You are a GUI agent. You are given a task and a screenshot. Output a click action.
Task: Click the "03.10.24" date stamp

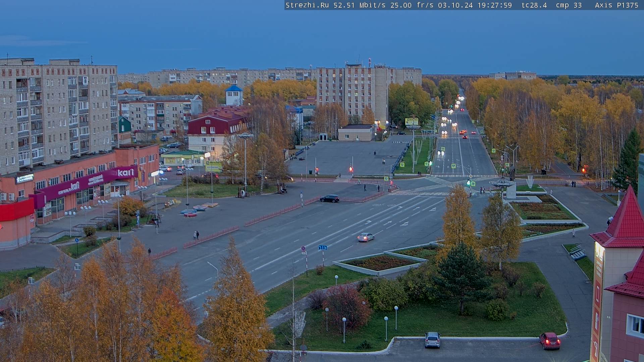pos(455,5)
